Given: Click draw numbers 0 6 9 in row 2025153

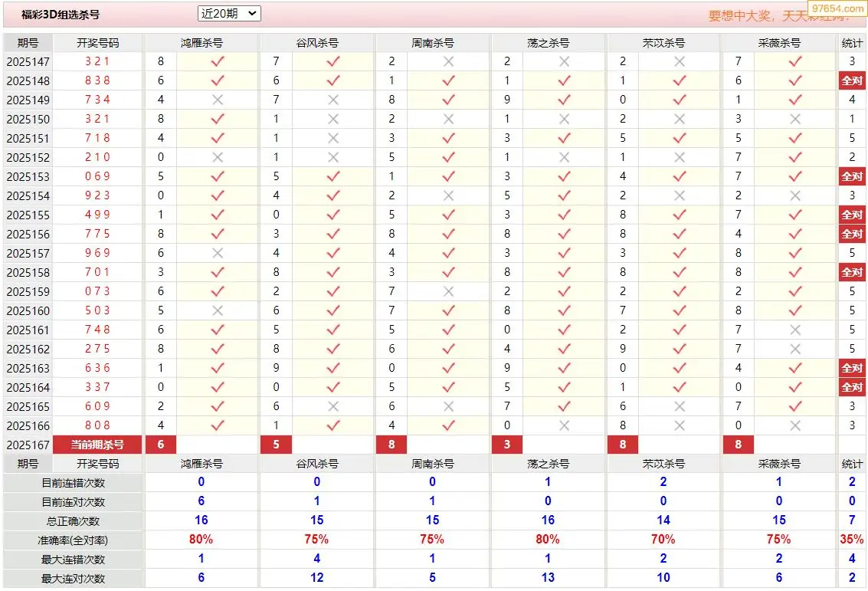Looking at the screenshot, I should coord(97,177).
